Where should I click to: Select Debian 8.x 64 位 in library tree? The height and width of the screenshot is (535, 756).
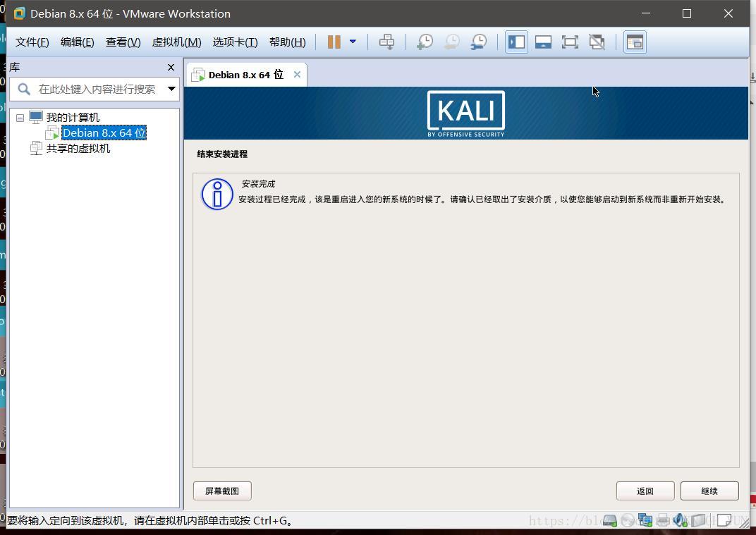click(x=104, y=133)
